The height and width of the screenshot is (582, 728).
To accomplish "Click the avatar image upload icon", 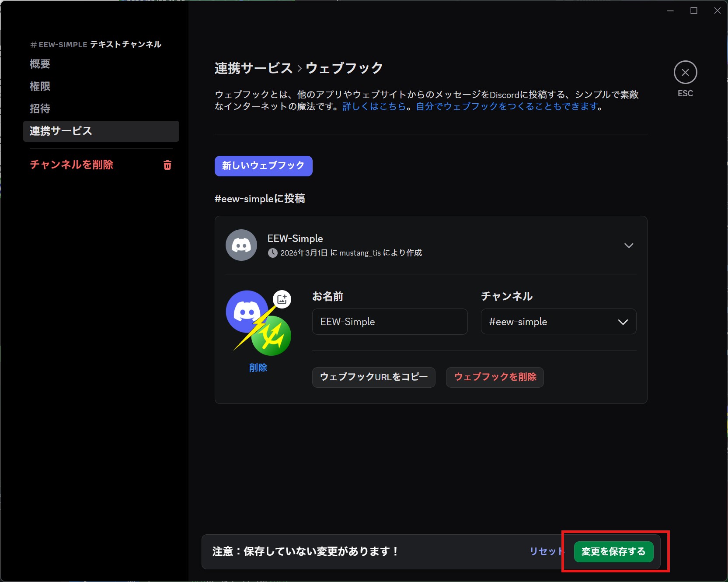I will pyautogui.click(x=282, y=299).
